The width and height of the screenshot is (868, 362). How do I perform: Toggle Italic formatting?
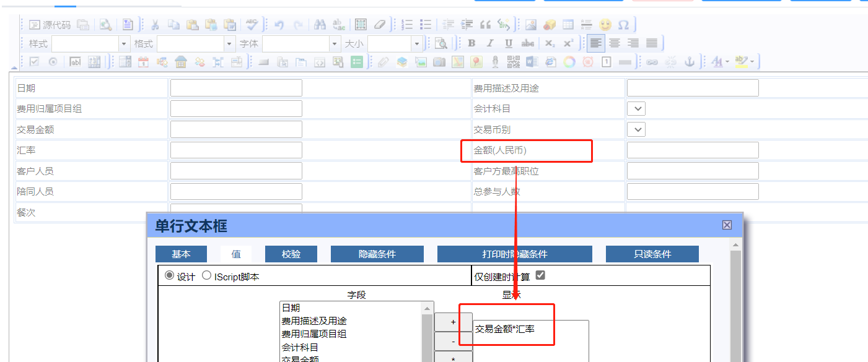490,43
